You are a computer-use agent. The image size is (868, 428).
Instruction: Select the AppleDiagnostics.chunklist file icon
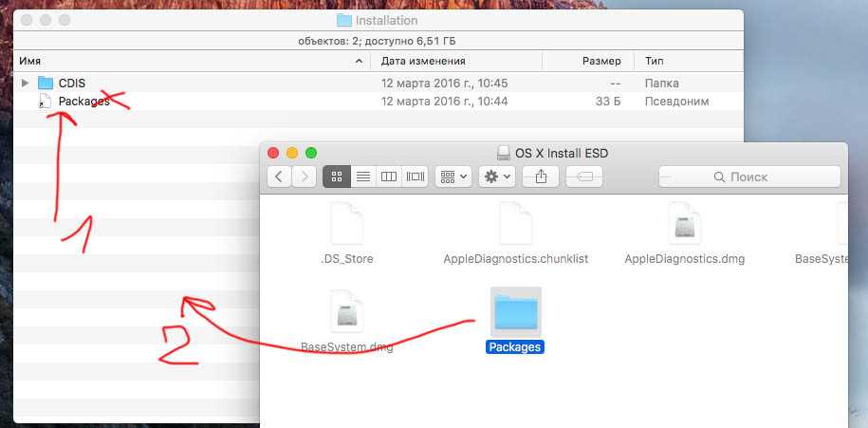coord(516,224)
